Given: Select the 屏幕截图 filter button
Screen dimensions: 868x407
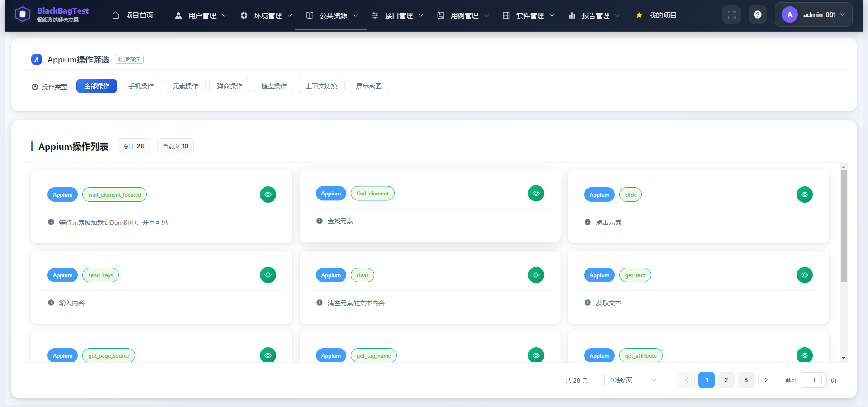Looking at the screenshot, I should click(368, 86).
